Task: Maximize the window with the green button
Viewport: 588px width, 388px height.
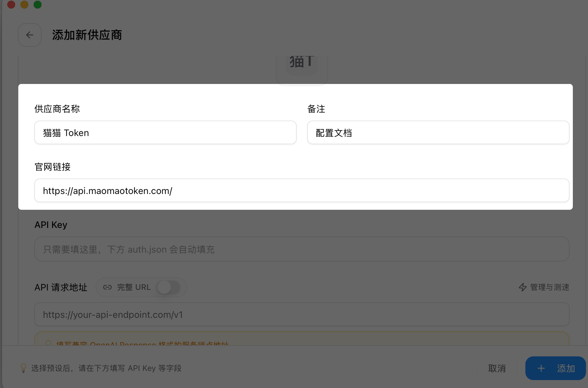Action: pyautogui.click(x=38, y=4)
